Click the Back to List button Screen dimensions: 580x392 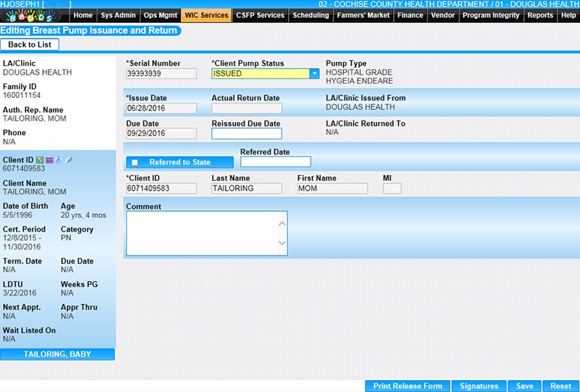[x=29, y=44]
